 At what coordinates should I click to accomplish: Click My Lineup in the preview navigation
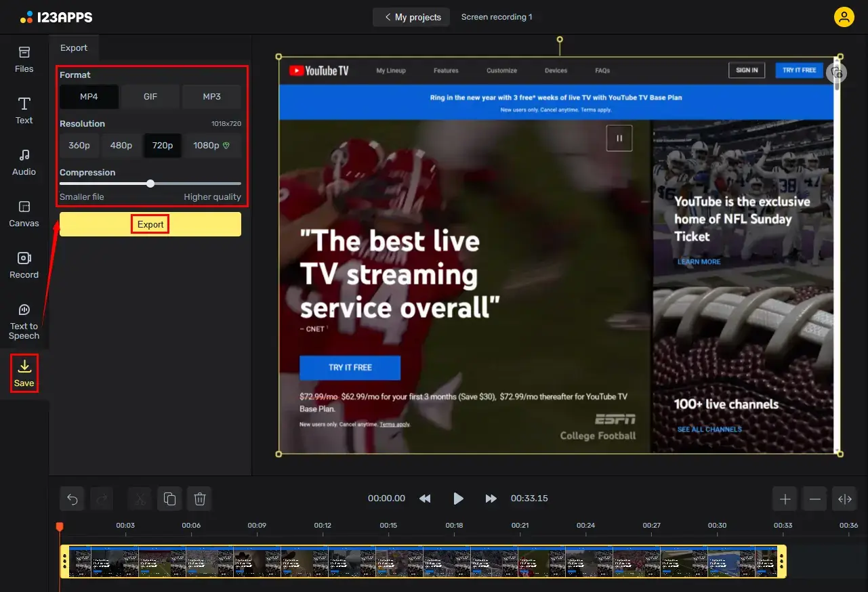click(390, 70)
